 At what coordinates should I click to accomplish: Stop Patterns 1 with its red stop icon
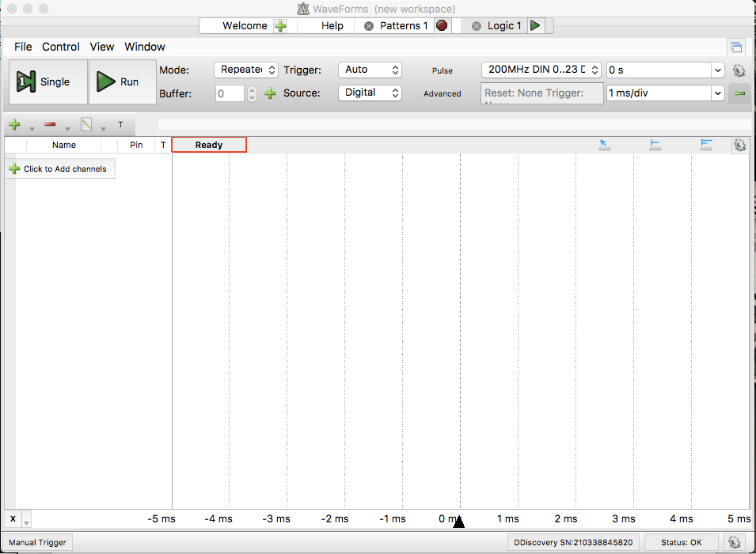point(441,25)
